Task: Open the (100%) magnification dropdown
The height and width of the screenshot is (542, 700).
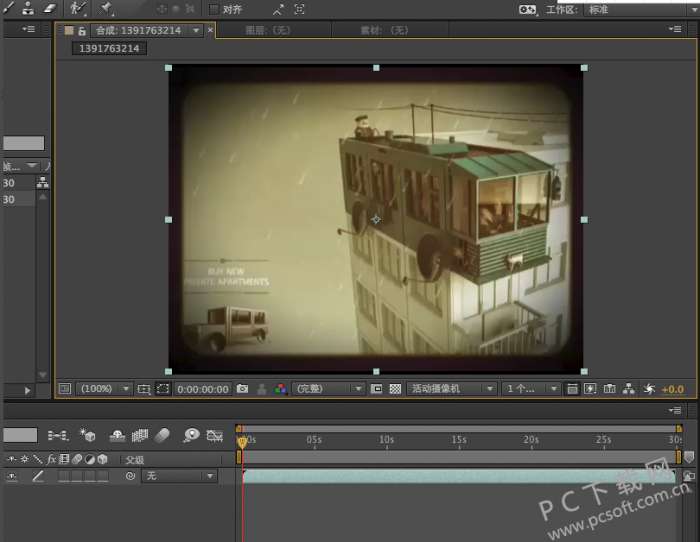Action: (x=104, y=389)
